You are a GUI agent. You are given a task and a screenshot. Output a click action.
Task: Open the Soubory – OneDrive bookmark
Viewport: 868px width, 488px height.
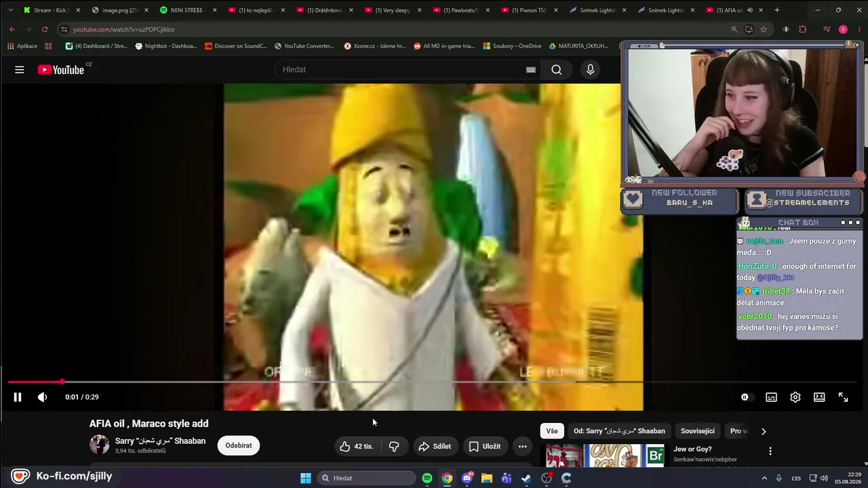512,46
